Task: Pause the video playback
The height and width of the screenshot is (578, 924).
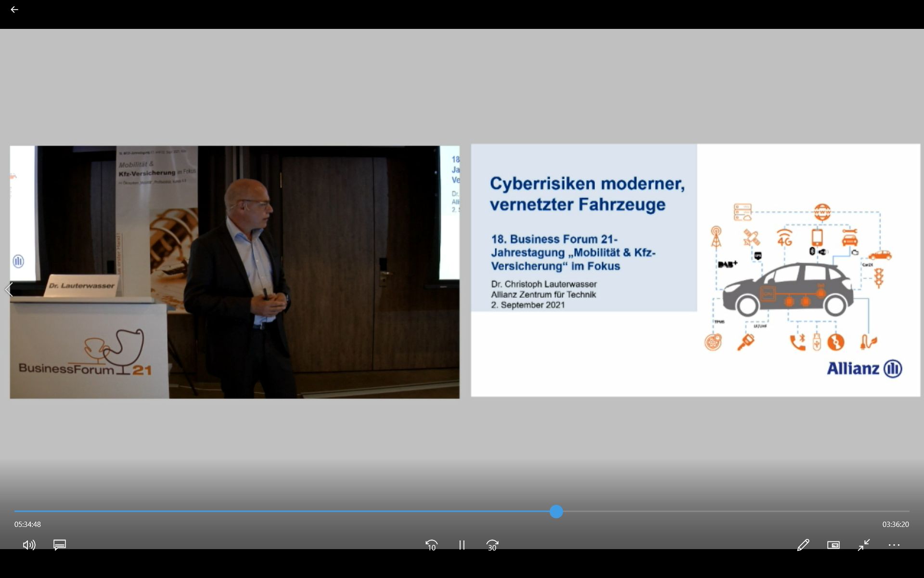Action: (x=462, y=545)
